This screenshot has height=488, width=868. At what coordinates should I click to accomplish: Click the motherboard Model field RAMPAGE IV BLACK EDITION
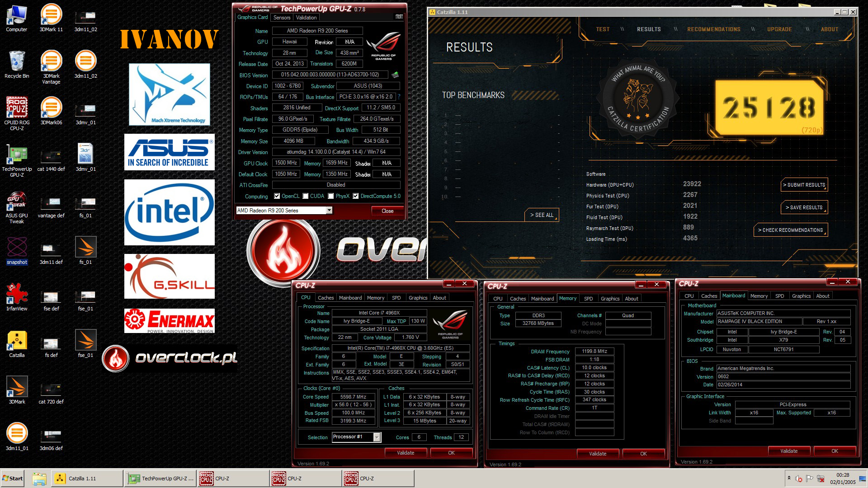(759, 321)
